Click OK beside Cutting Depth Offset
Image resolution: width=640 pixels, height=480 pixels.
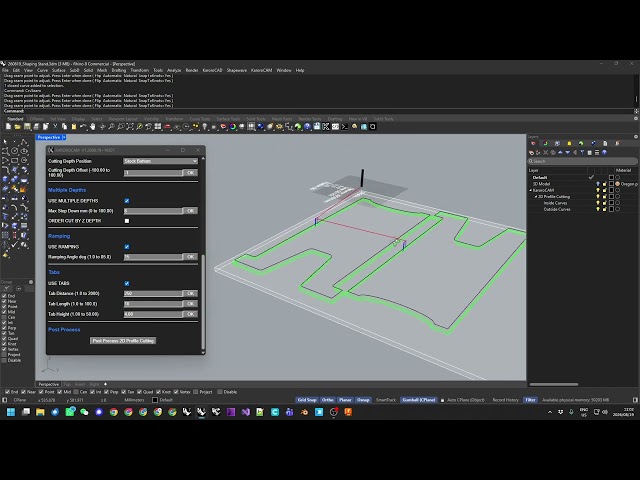190,173
